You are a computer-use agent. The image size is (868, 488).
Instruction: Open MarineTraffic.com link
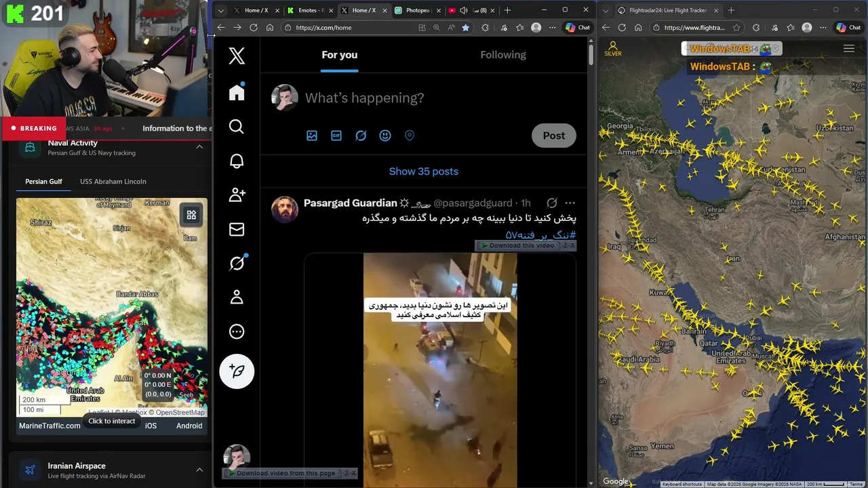tap(50, 426)
